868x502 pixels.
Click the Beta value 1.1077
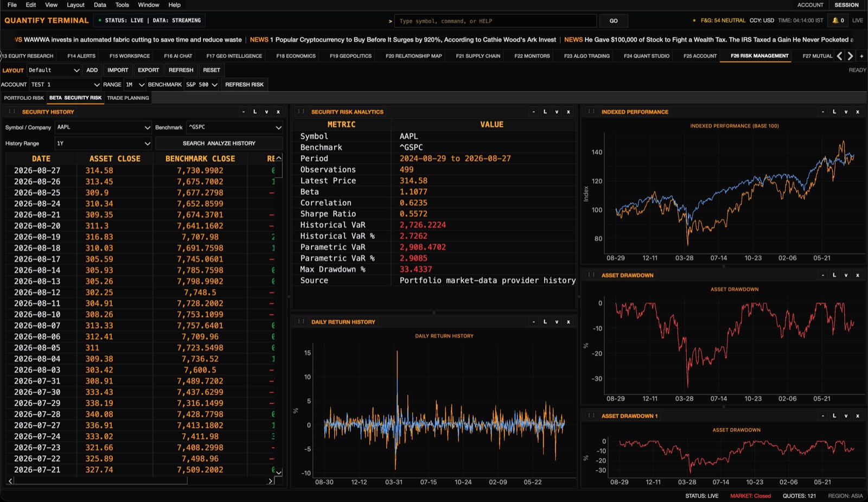[x=413, y=192]
